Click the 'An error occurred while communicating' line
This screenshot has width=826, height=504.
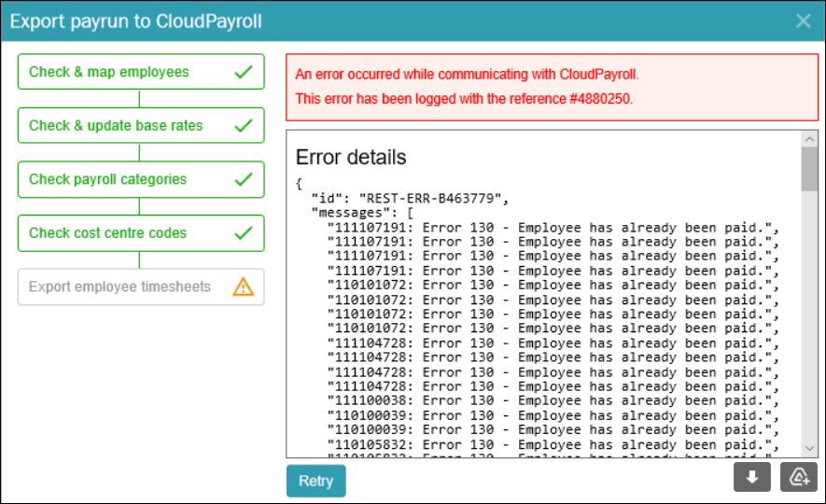point(467,75)
